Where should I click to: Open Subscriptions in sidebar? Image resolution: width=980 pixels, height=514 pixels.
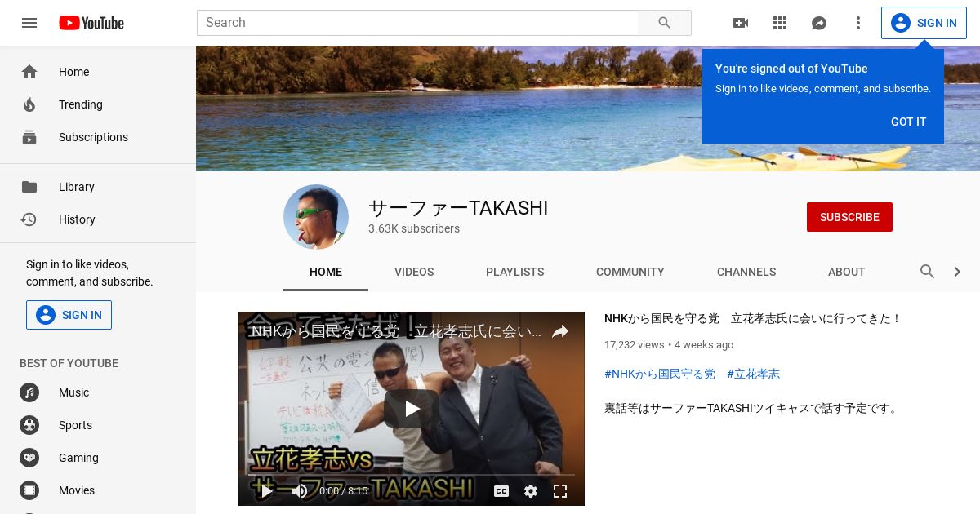click(x=98, y=137)
